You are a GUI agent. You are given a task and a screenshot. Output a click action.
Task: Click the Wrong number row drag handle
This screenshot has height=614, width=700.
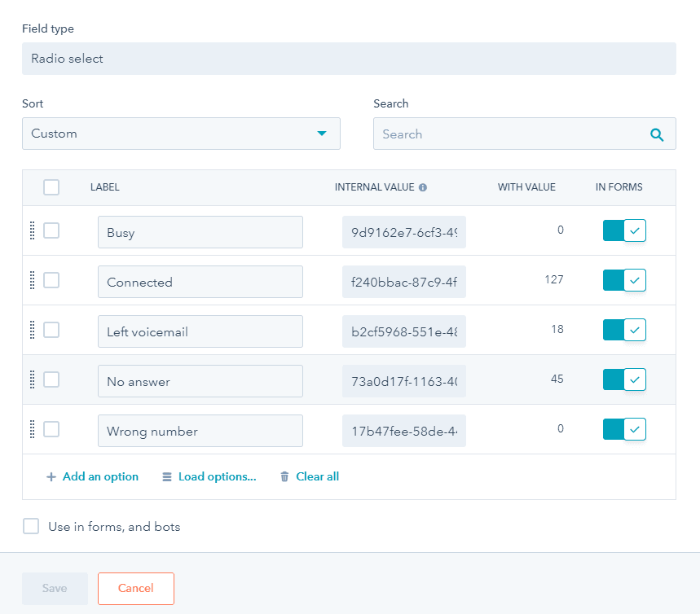[x=32, y=430]
